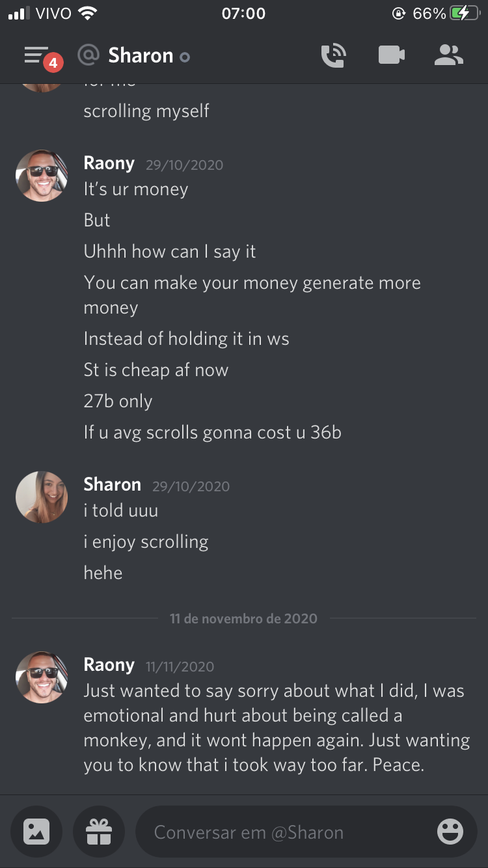
Task: Open the image attachment picker
Action: click(x=36, y=832)
